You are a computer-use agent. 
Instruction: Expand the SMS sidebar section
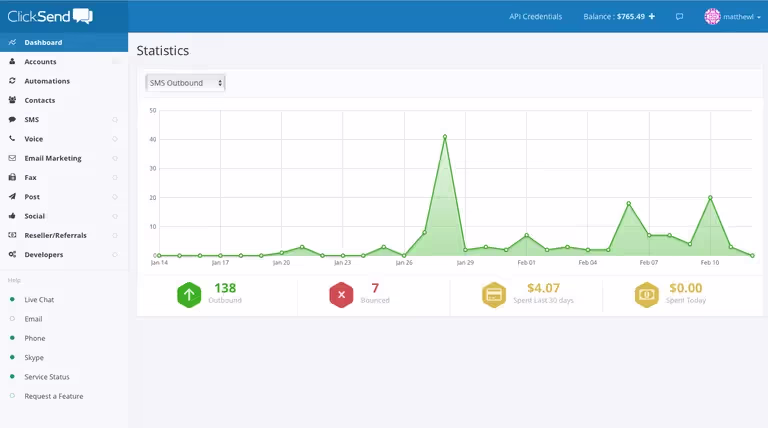pos(32,120)
